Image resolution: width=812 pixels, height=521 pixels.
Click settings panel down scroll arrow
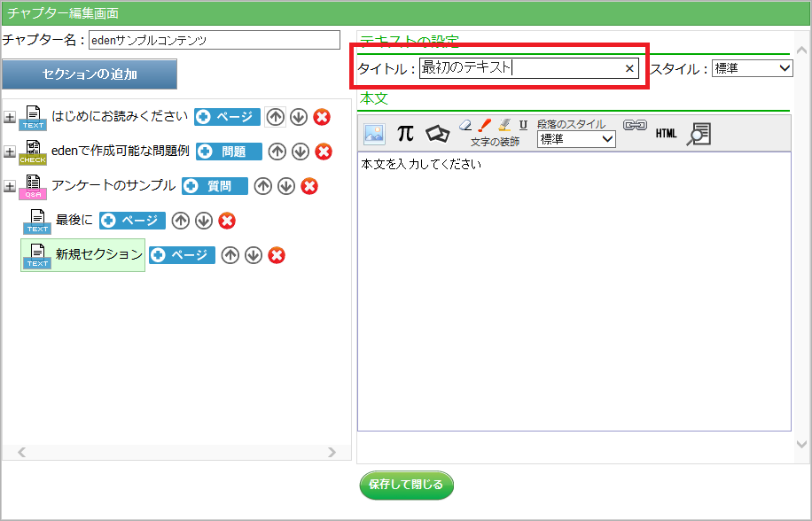[801, 444]
